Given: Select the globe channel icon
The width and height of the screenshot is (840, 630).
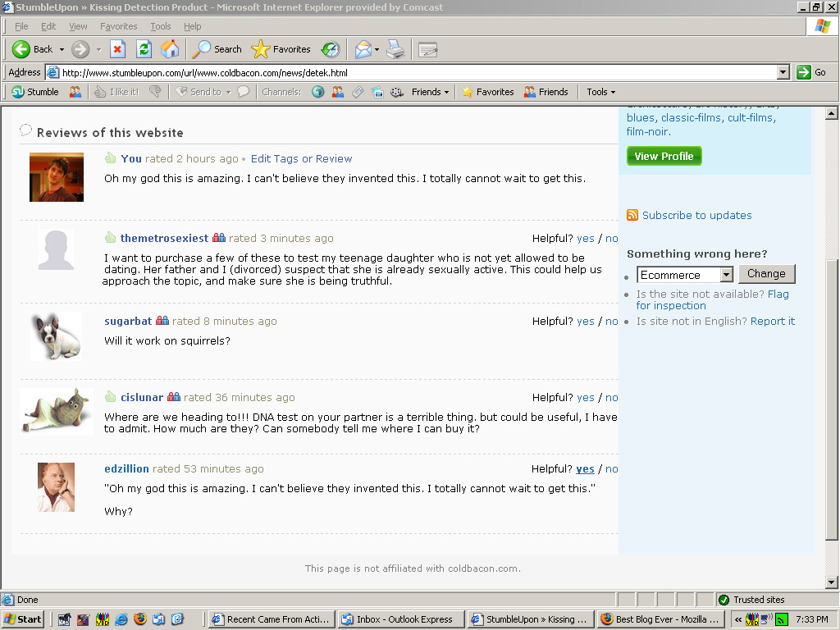Looking at the screenshot, I should coord(318,92).
